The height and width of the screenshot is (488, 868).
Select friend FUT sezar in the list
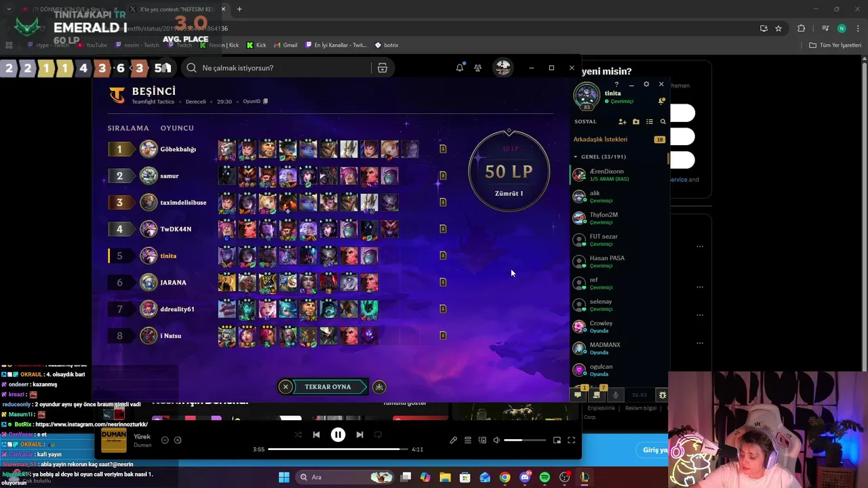click(620, 240)
